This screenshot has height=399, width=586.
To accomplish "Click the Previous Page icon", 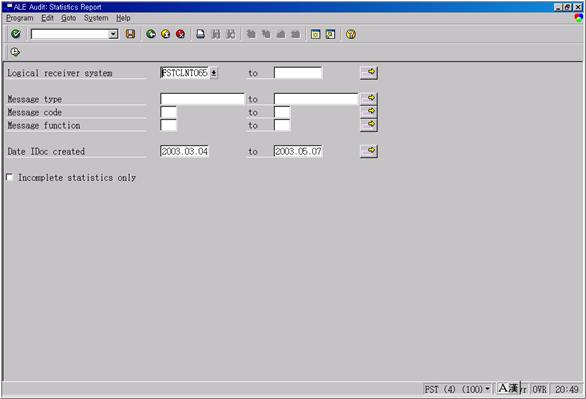I will coord(266,34).
